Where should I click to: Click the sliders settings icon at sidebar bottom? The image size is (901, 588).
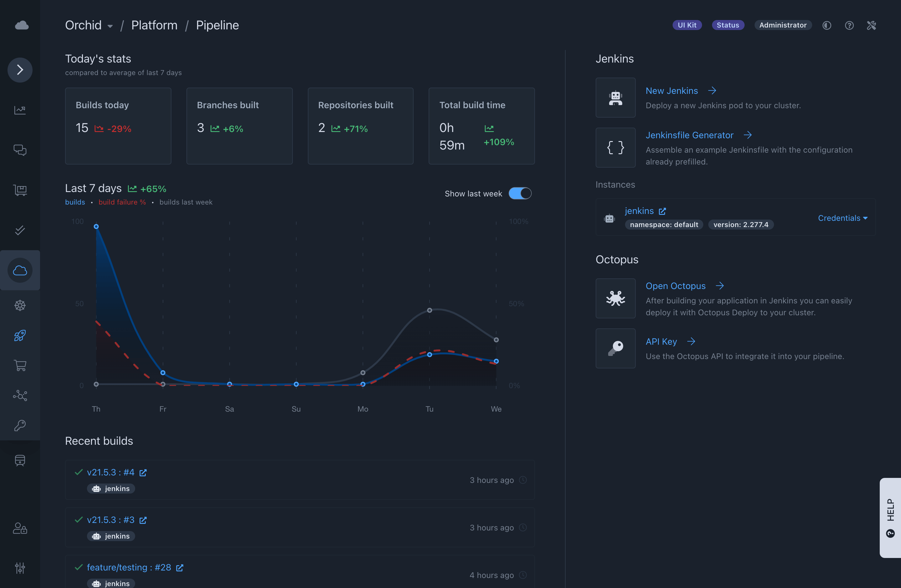pos(20,568)
